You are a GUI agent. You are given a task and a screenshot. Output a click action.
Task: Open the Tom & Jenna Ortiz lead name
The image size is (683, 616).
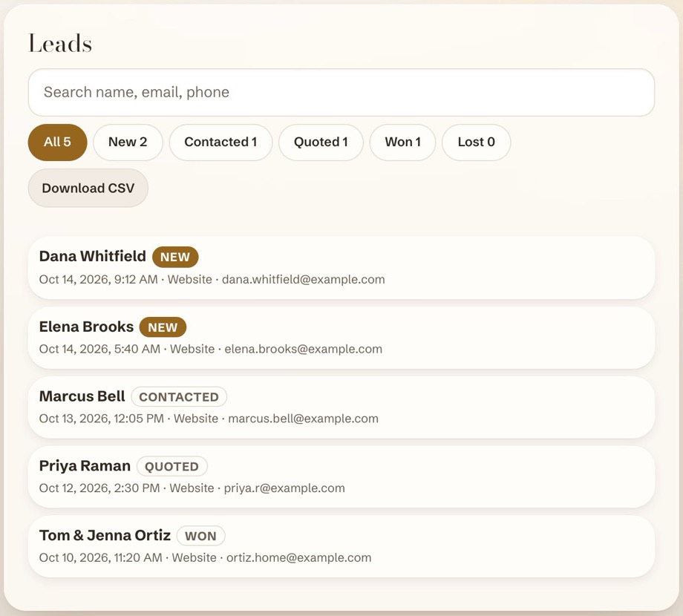tap(105, 535)
